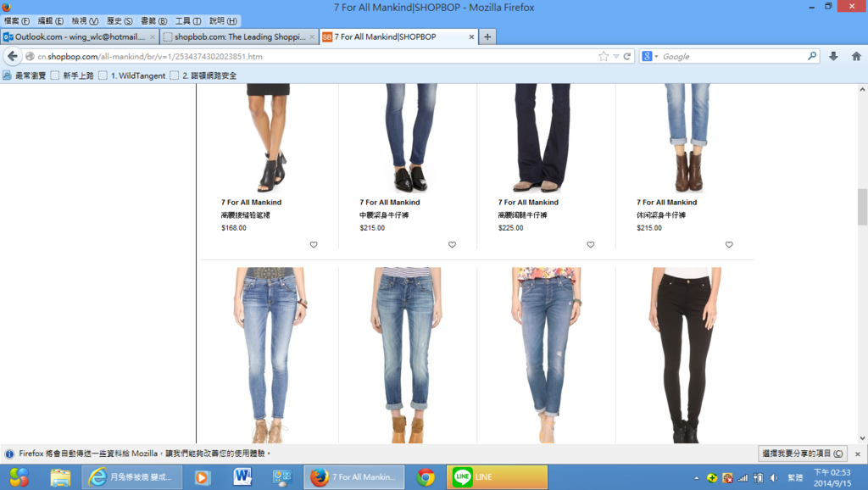This screenshot has height=490, width=868.
Task: Reload the page with the refresh icon
Action: point(627,56)
